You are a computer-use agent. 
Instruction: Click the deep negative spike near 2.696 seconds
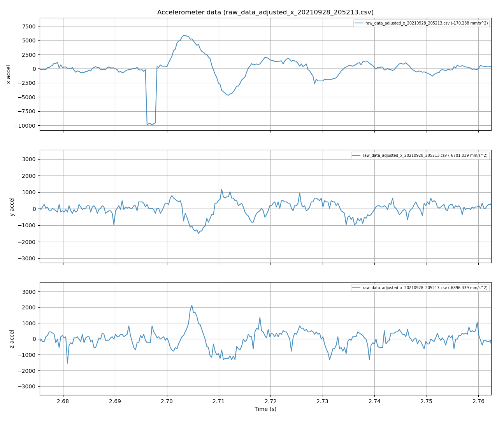coord(151,124)
